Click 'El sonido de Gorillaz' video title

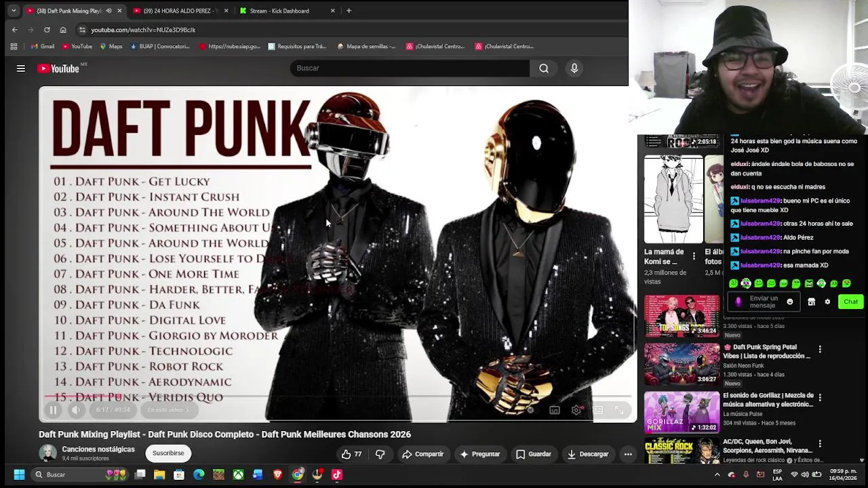point(768,400)
